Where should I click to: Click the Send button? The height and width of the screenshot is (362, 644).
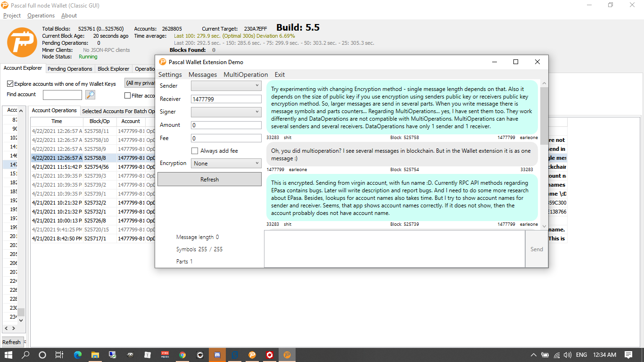(537, 249)
